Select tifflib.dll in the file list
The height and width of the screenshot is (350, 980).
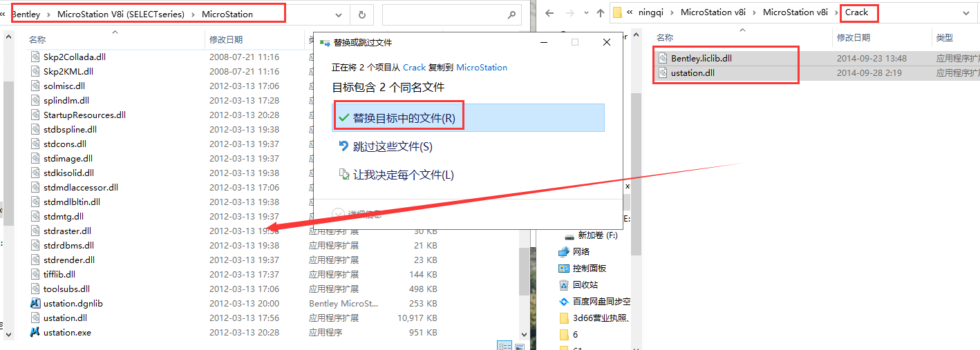[59, 274]
